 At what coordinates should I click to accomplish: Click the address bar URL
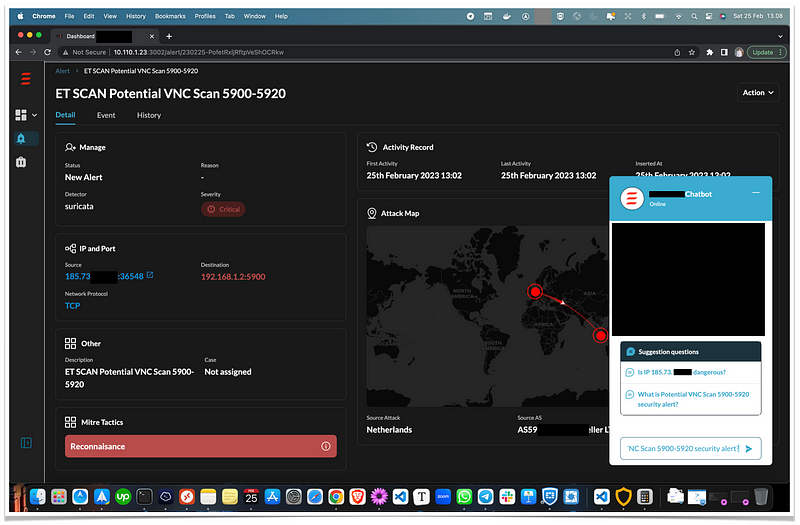(198, 52)
